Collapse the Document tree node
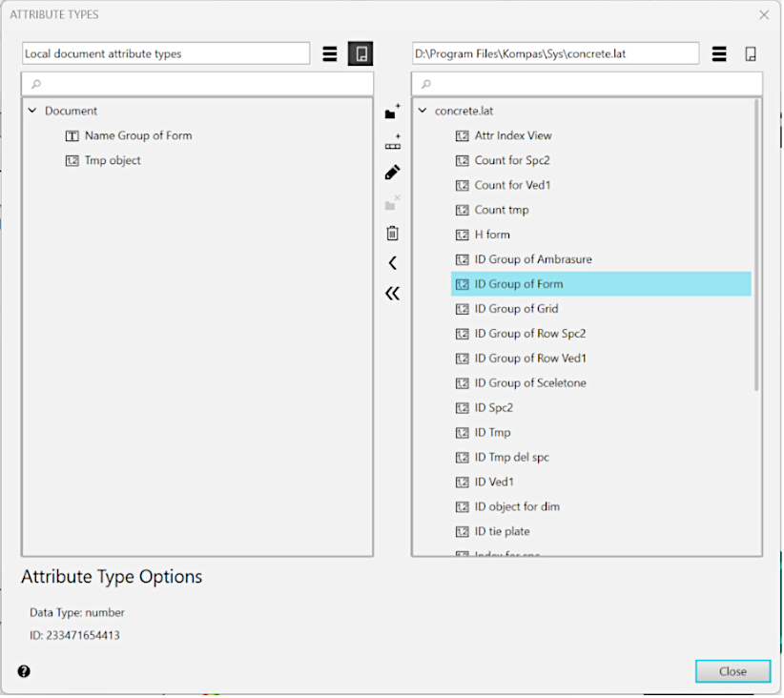The height and width of the screenshot is (698, 784). coord(32,111)
